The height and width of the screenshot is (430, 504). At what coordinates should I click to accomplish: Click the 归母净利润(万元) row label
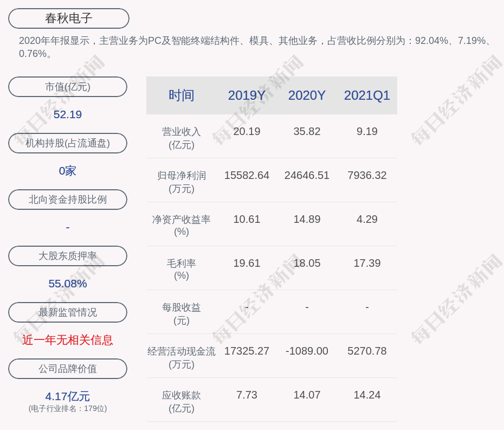(x=182, y=182)
